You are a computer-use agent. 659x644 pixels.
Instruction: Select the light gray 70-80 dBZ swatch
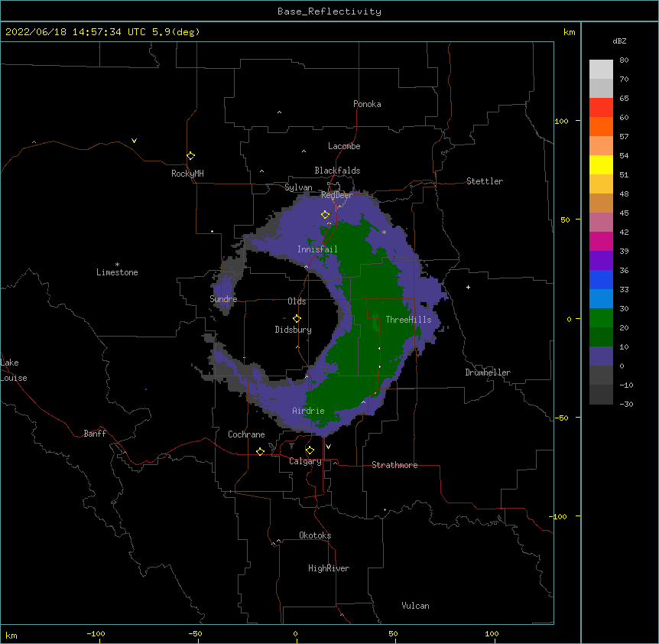click(x=601, y=69)
